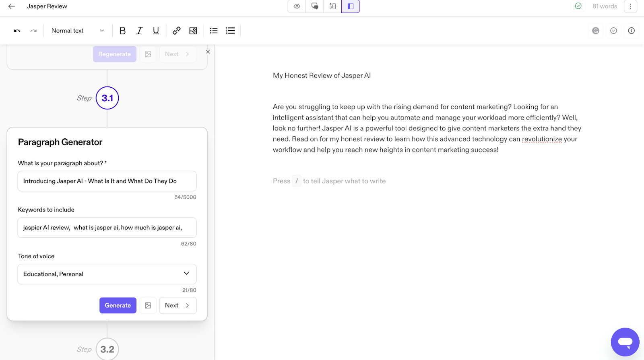Image resolution: width=644 pixels, height=360 pixels.
Task: Click the 81 words counter
Action: pos(605,6)
